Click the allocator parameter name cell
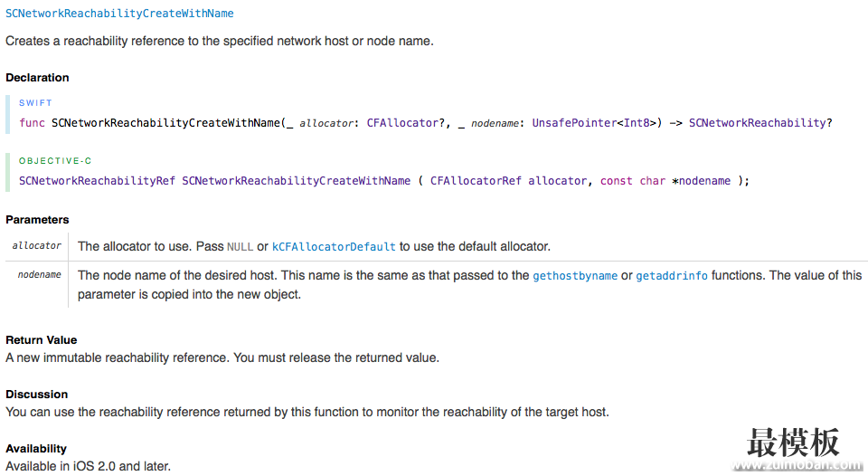 (x=36, y=245)
